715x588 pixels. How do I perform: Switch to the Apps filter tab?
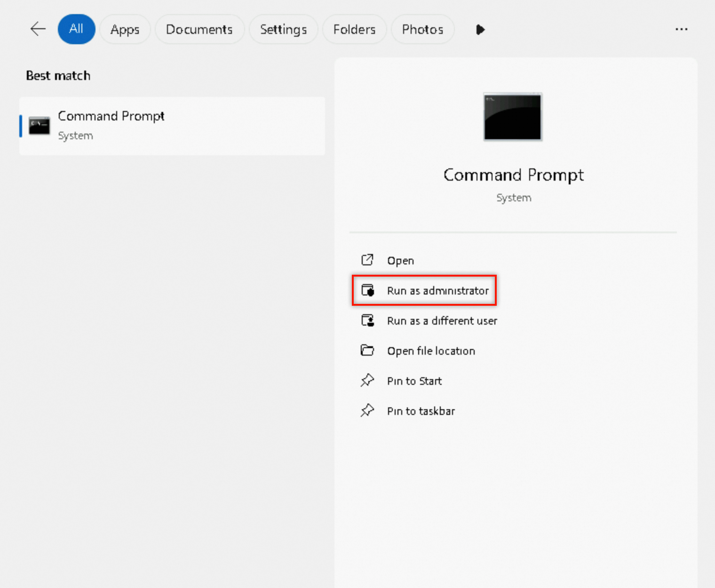tap(125, 29)
